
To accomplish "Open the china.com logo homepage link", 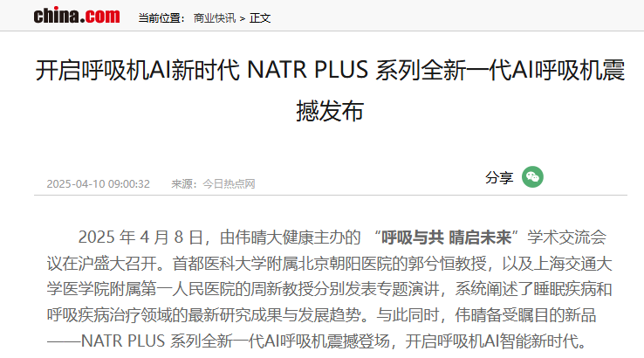I will tap(77, 16).
